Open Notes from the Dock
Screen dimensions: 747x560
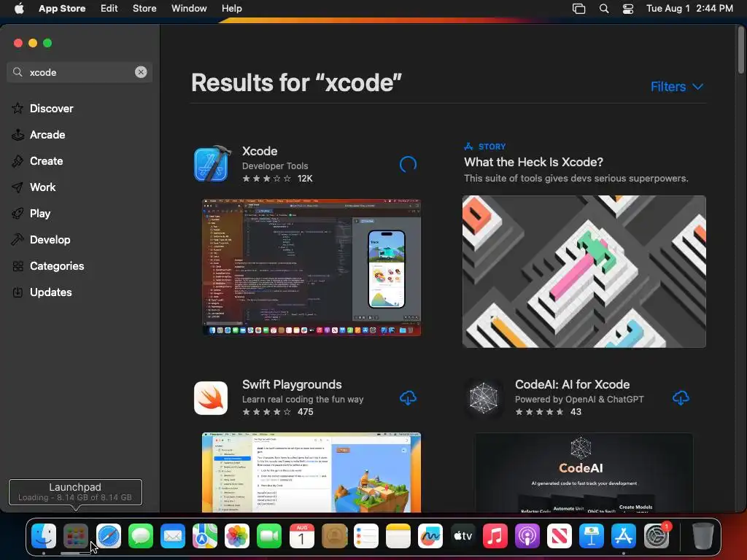(398, 536)
